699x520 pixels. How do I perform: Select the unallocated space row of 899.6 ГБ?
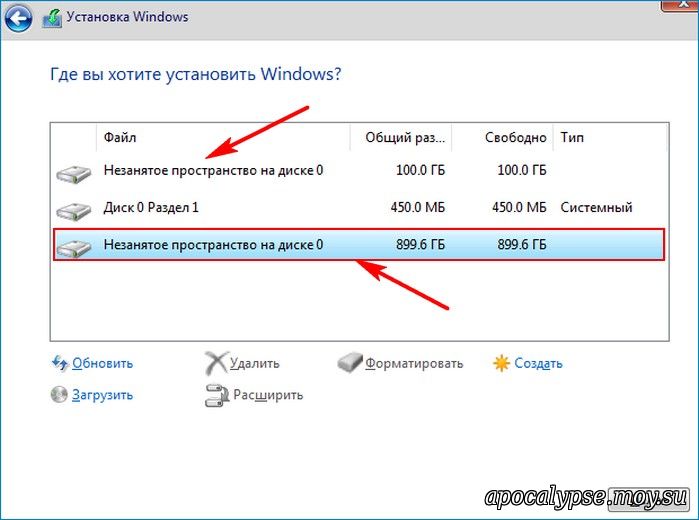click(359, 244)
